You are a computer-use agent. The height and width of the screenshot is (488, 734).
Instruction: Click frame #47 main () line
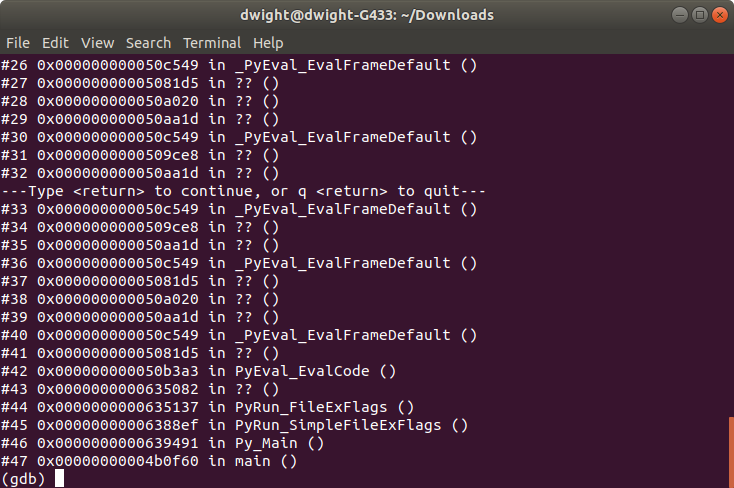coord(150,461)
